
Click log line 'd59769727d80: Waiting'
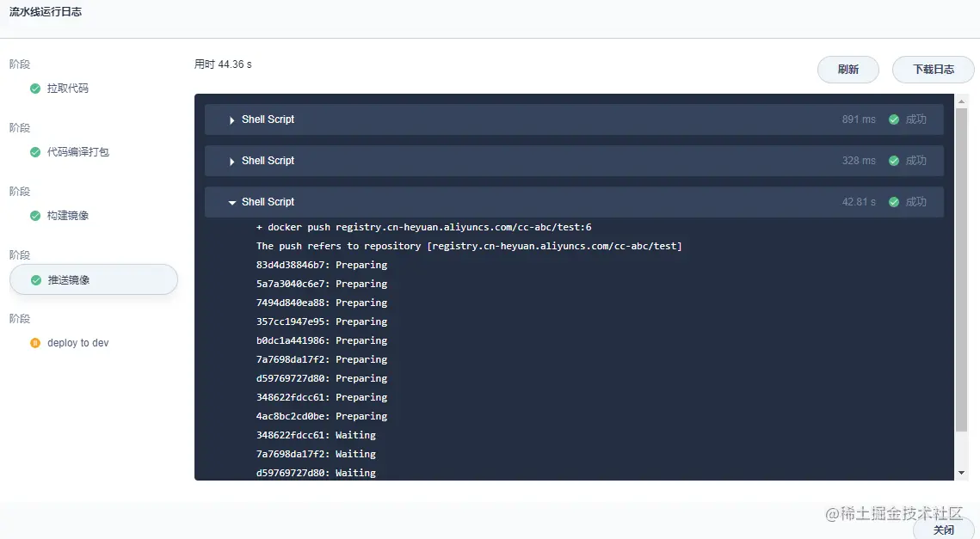coord(317,473)
